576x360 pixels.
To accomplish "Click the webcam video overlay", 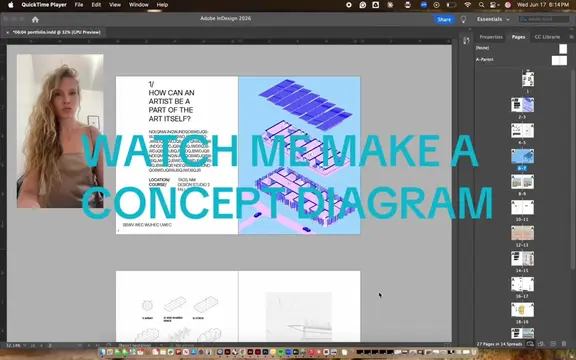I will [x=60, y=131].
